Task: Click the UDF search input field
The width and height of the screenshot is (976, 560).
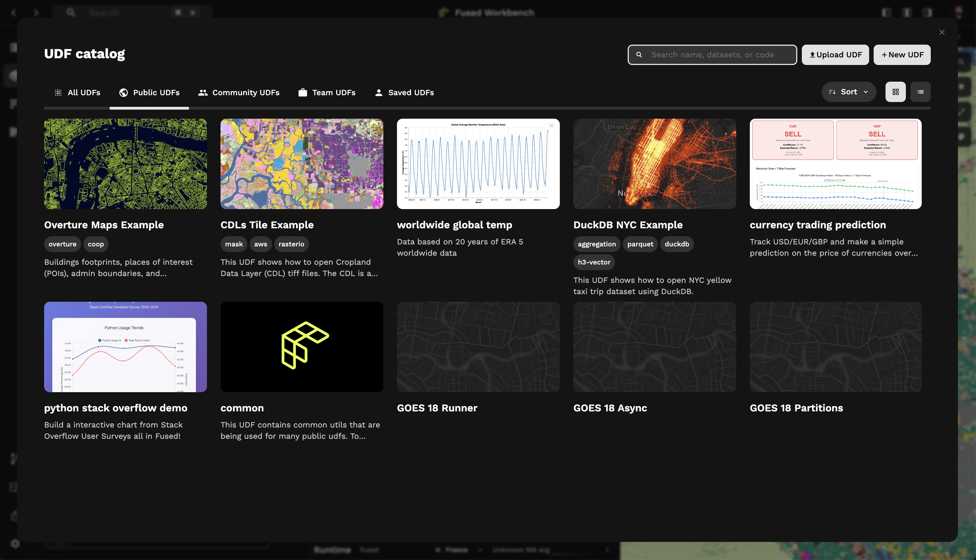Action: [x=712, y=55]
